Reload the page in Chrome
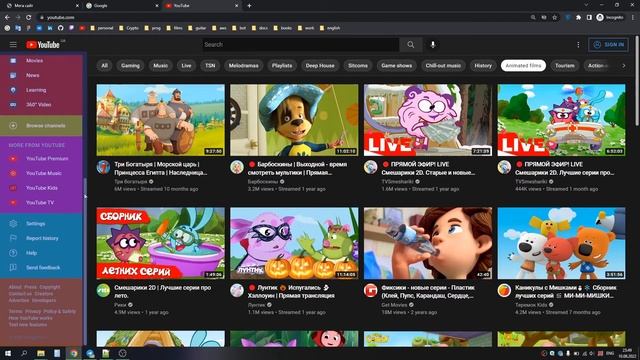This screenshot has width=640, height=360. [28, 17]
